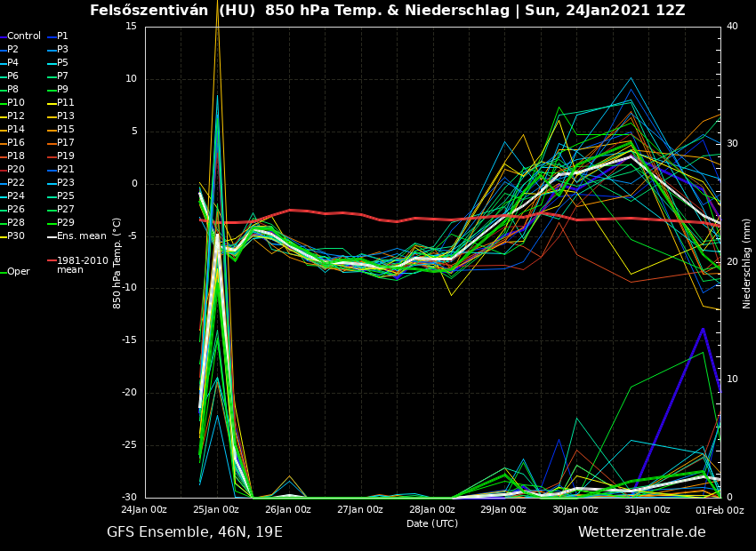
Task: Select the Oper legend entry
Action: click(x=19, y=272)
